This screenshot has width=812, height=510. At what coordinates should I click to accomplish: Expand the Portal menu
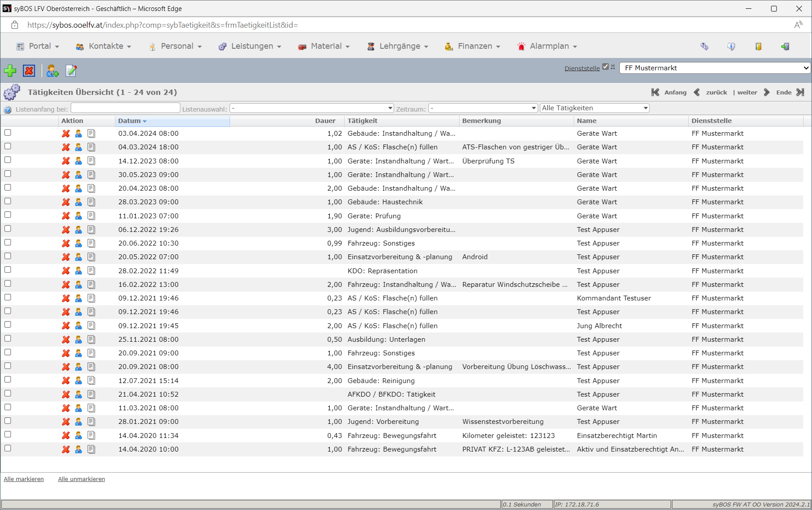38,46
